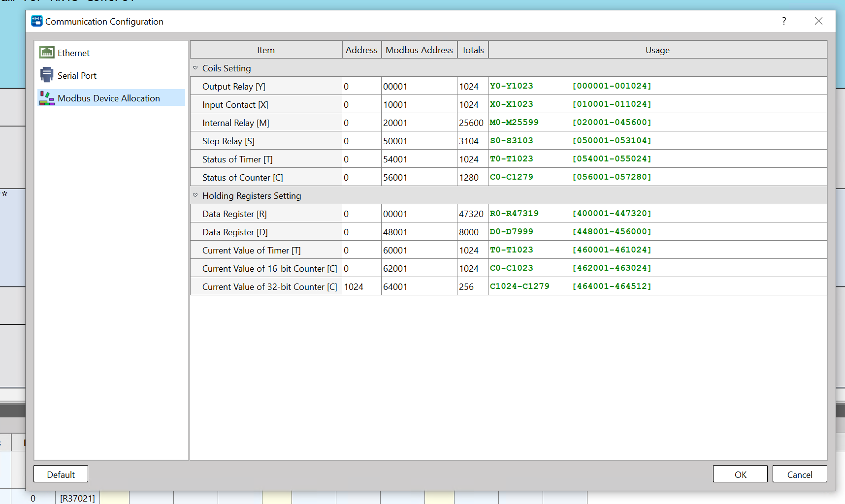Screen dimensions: 845x504
Task: Click the Communication Configuration title bar icon
Action: coord(37,21)
